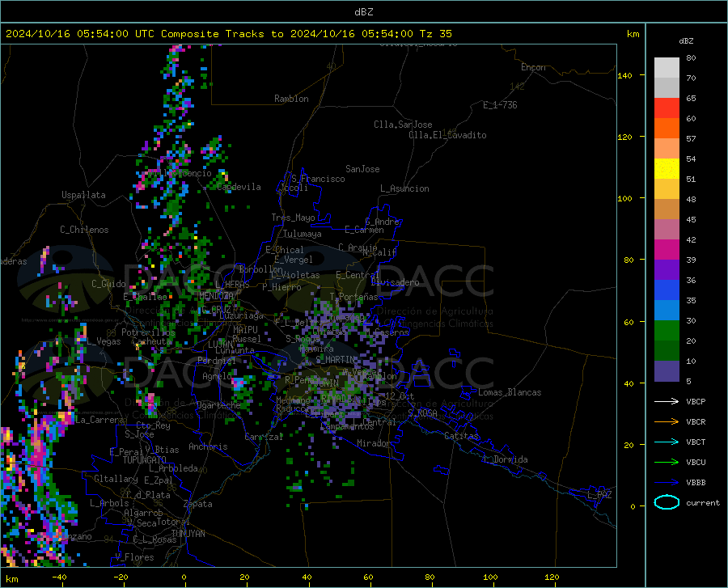Screen dimensions: 728x588
Task: Click the orange VBCR arrow legend icon
Action: 667,421
